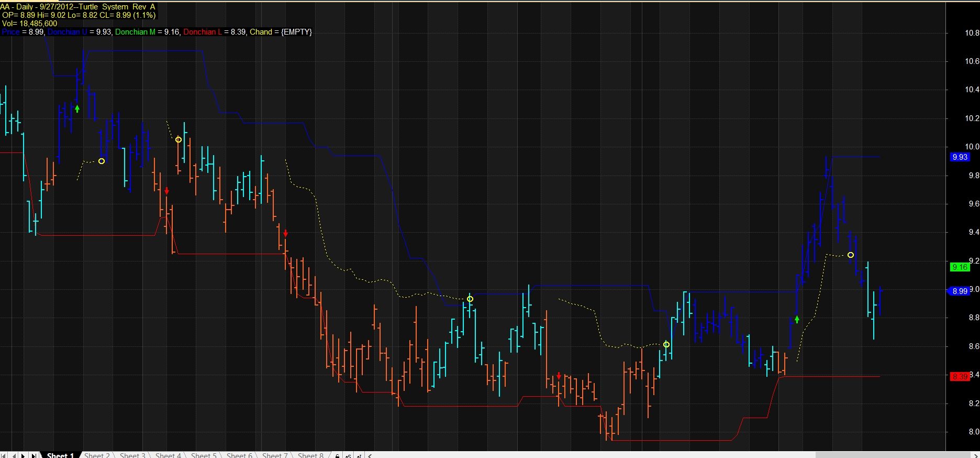
Task: Select Sheet 7 tab
Action: (x=275, y=455)
